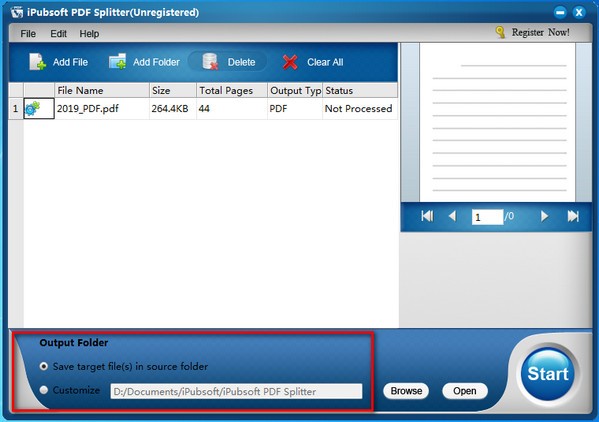The image size is (599, 422).
Task: Click the File Name column header
Action: 102,91
